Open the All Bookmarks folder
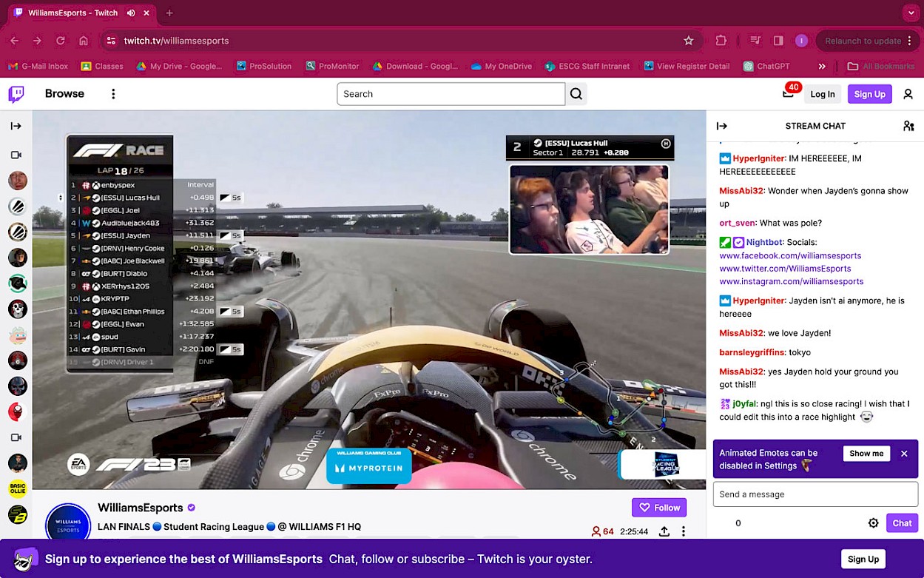Image resolution: width=924 pixels, height=578 pixels. pos(881,66)
